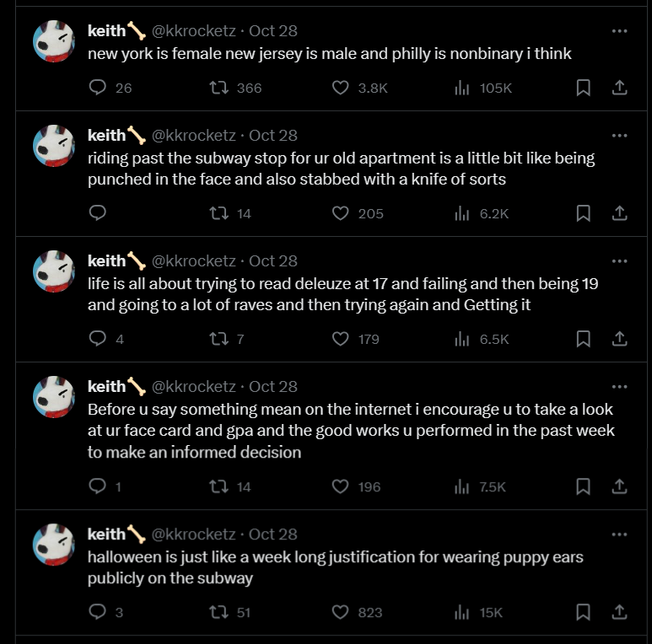
Task: Share the halloween puppy ears tweet
Action: point(619,612)
